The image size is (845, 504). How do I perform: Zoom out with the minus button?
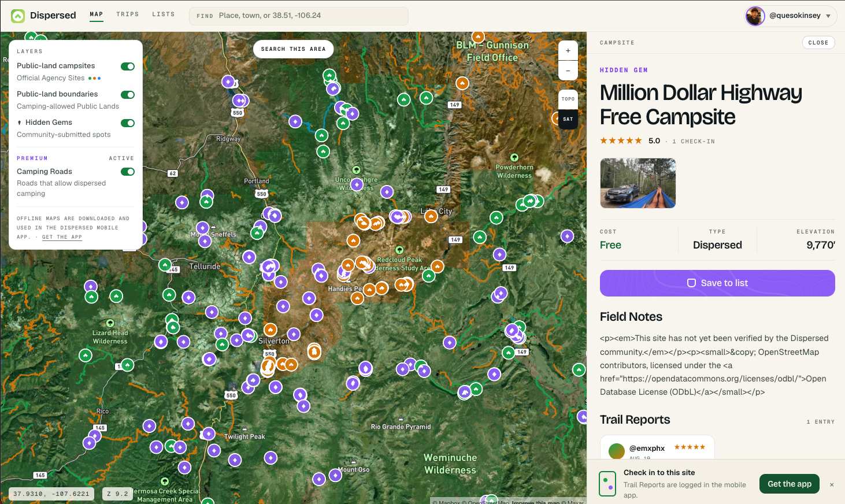[x=568, y=71]
